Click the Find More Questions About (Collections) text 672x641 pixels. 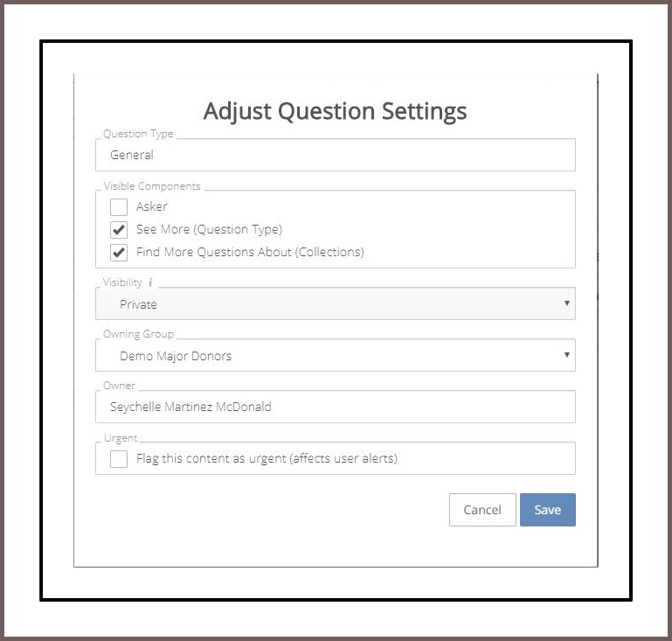pos(250,252)
